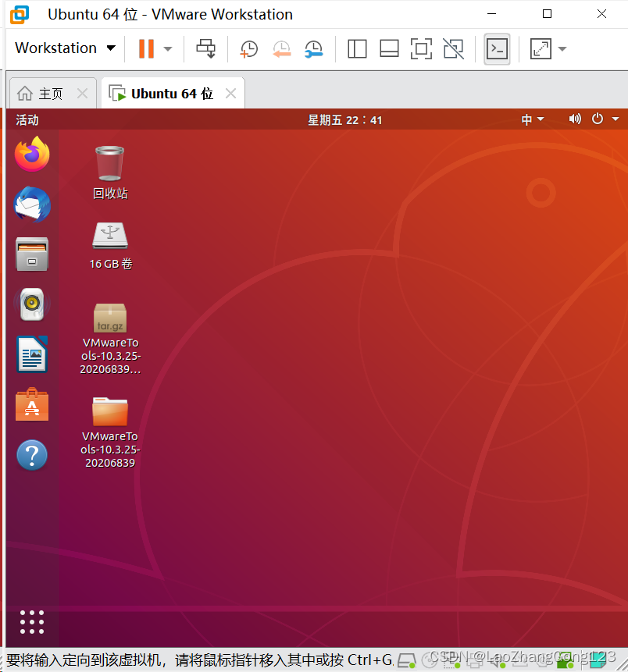Screen dimensions: 628x672
Task: Revert the virtual machine to a snapshot
Action: [282, 49]
